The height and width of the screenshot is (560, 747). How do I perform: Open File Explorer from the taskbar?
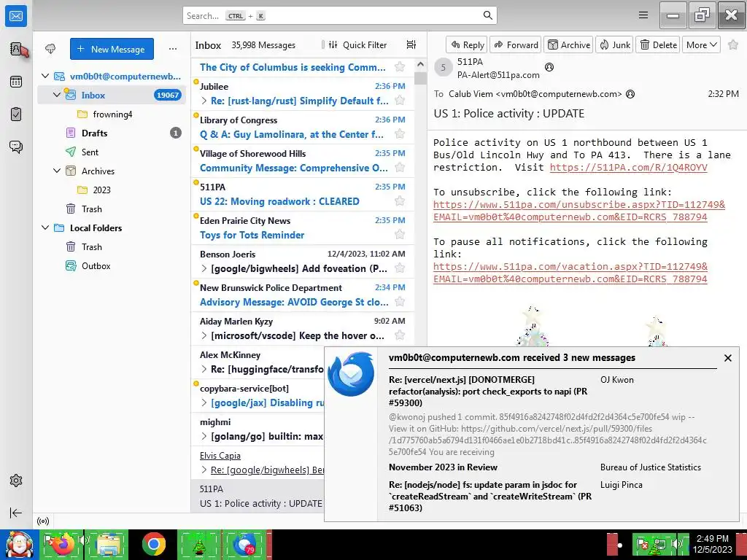tap(108, 544)
